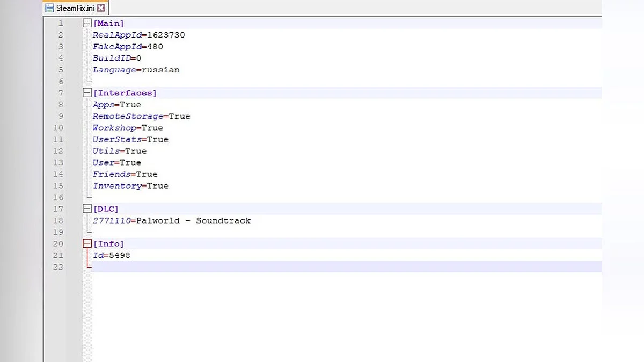Click the Workshop=True line

click(128, 128)
